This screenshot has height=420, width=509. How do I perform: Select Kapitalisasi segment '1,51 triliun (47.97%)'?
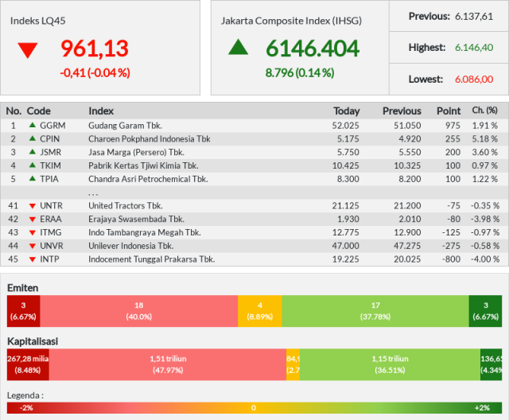point(168,364)
